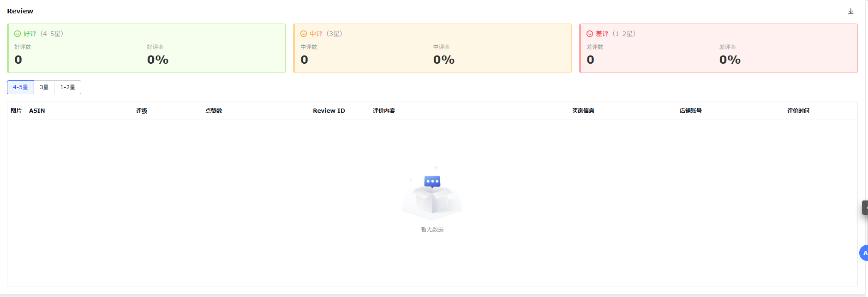
Task: Click the blue circular A icon
Action: pyautogui.click(x=864, y=253)
